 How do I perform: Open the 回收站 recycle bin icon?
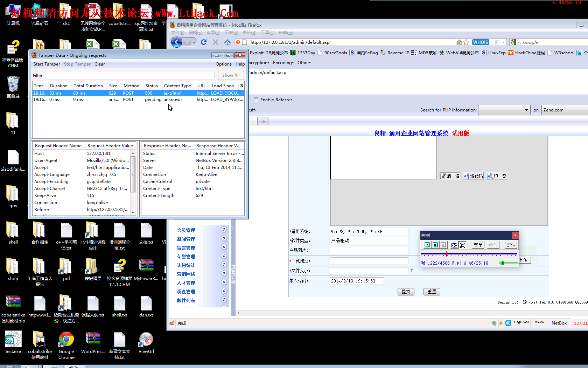click(13, 87)
